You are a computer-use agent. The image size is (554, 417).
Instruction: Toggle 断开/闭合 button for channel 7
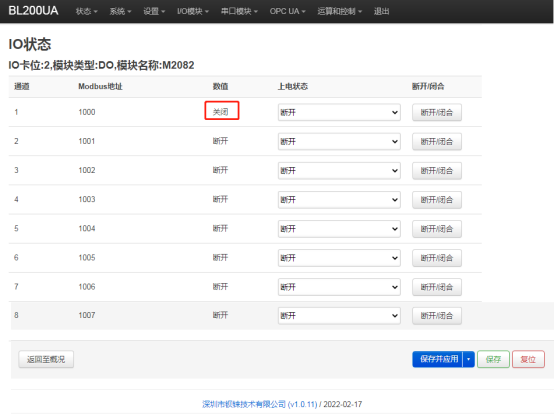[437, 287]
